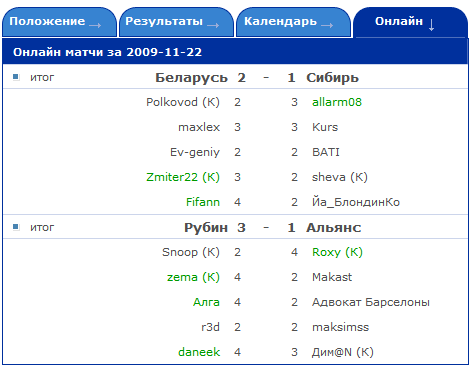Collapse the Рубин – Альянс итог row
The height and width of the screenshot is (370, 471).
pyautogui.click(x=235, y=227)
